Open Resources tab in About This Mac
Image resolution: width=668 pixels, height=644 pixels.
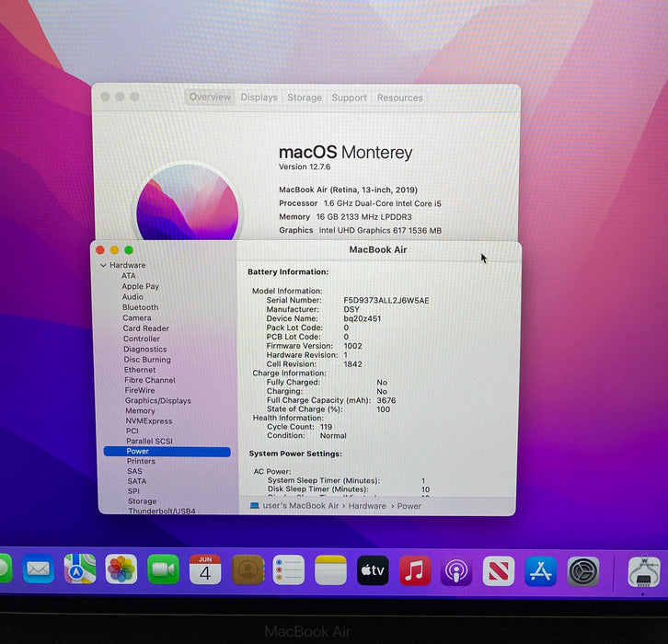click(399, 98)
